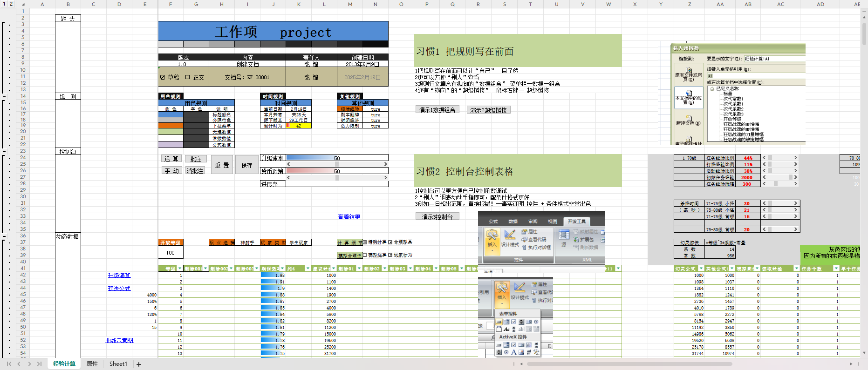The image size is (868, 370).
Task: Click vertical scrollbar up arrow
Action: pyautogui.click(x=864, y=17)
